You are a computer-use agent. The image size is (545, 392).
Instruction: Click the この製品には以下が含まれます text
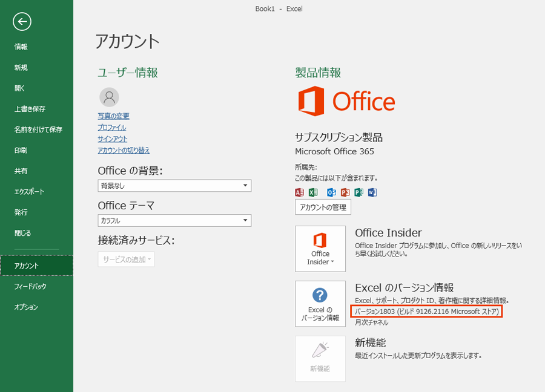(337, 178)
